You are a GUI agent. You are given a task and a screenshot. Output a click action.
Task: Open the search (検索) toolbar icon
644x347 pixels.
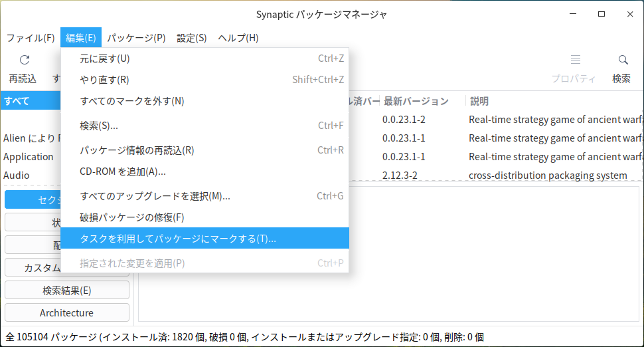(x=623, y=60)
